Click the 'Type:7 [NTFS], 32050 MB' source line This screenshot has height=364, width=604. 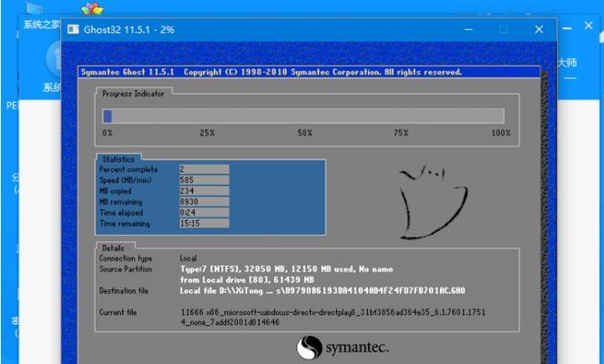coord(287,269)
